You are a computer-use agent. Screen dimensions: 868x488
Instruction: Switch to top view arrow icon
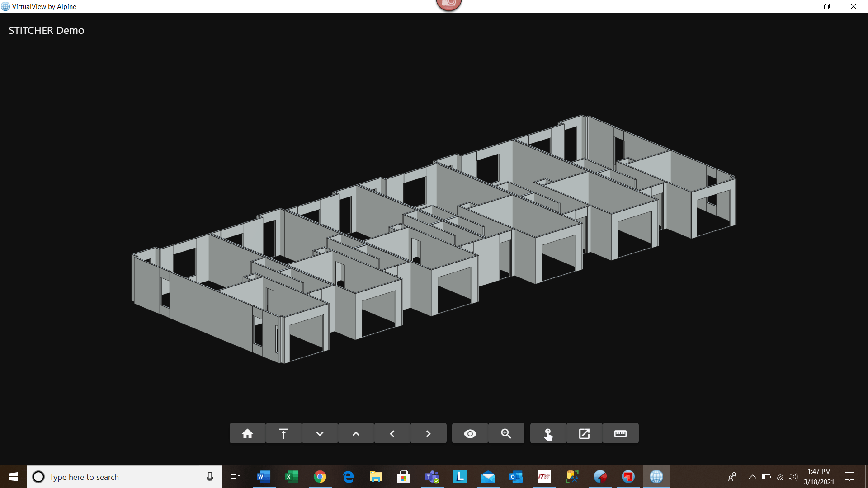coord(283,434)
